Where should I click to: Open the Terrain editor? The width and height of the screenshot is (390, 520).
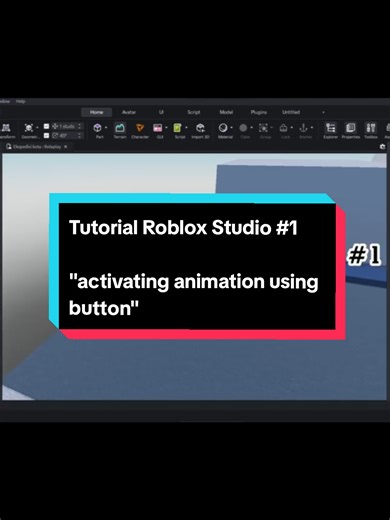[x=120, y=130]
